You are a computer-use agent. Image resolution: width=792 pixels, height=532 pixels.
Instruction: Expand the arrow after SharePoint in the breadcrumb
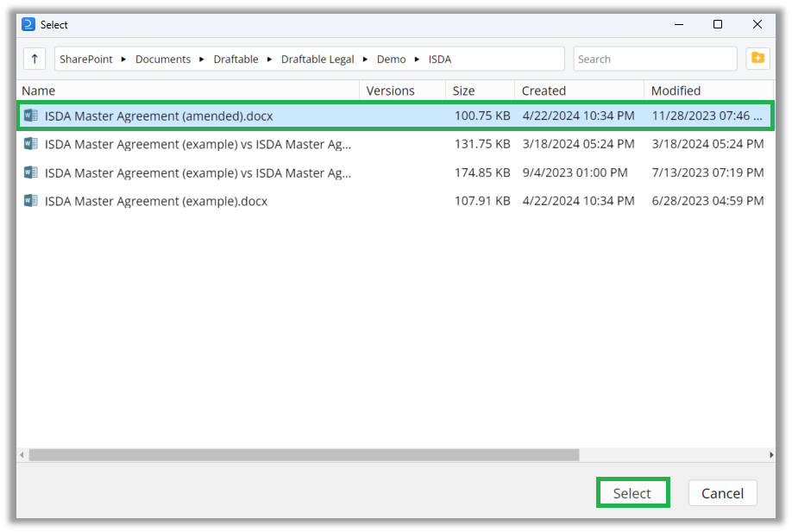[123, 59]
